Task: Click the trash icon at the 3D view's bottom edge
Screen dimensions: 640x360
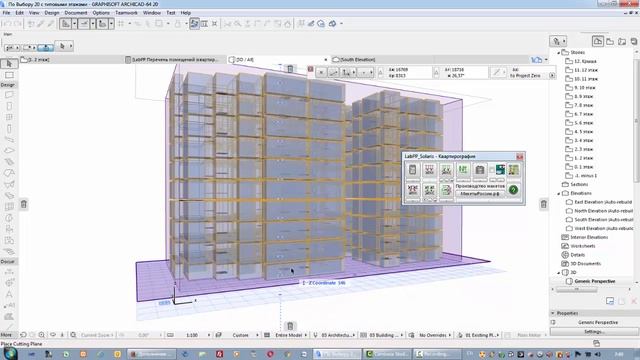Action: tap(290, 326)
